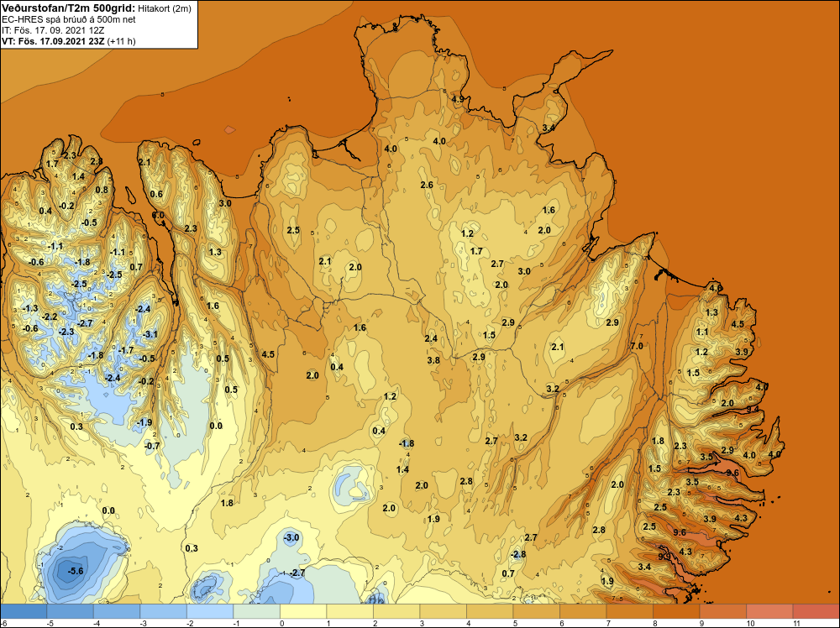
Task: Click the -0.7 temperature label
Action: (153, 446)
